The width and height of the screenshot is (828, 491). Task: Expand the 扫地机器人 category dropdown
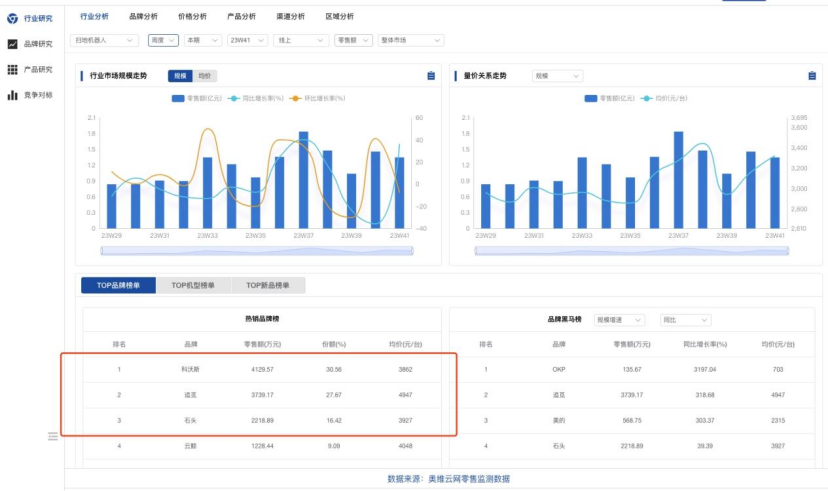click(x=105, y=40)
